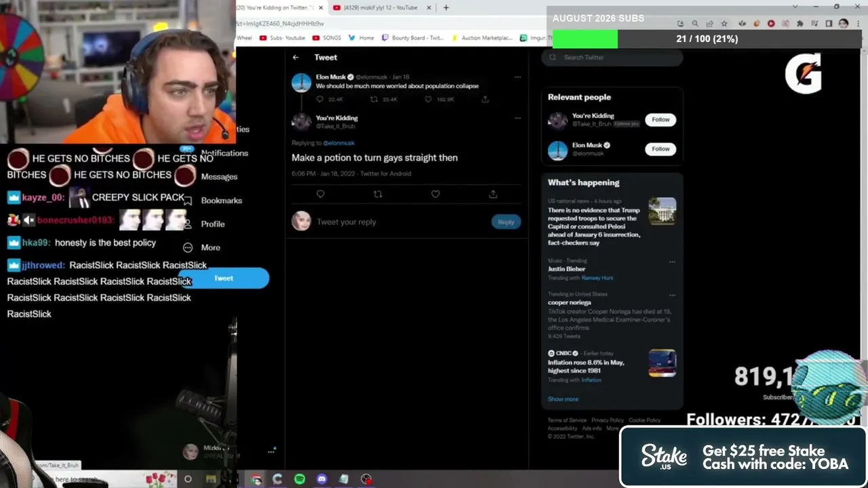Image resolution: width=868 pixels, height=488 pixels.
Task: Open Auction Marketplace bookmark
Action: [x=481, y=38]
